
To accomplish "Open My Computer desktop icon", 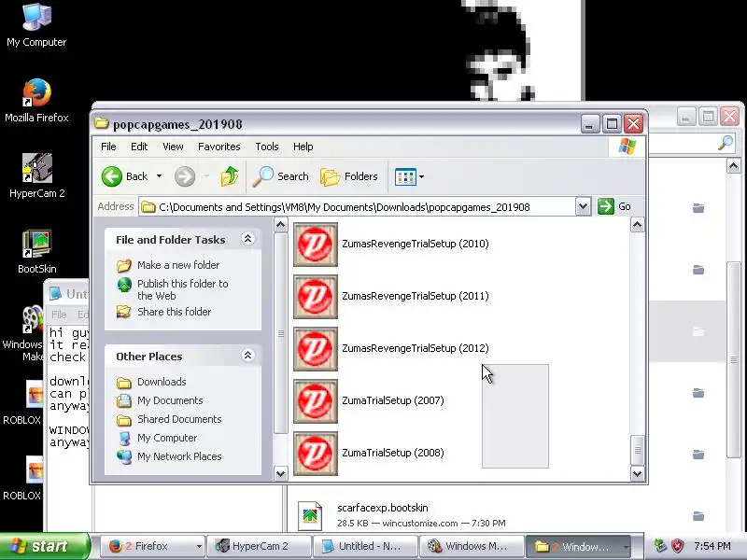I will 36,25.
